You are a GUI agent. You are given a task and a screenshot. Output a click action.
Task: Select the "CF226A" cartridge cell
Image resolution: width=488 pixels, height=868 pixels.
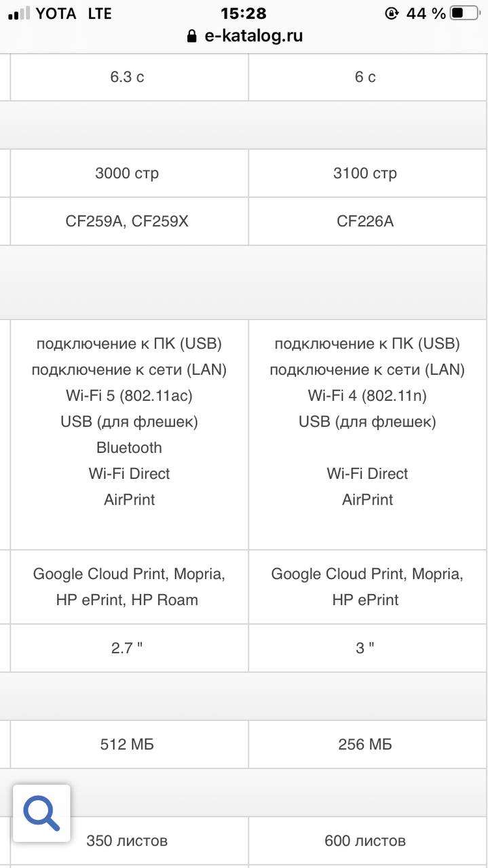click(365, 221)
